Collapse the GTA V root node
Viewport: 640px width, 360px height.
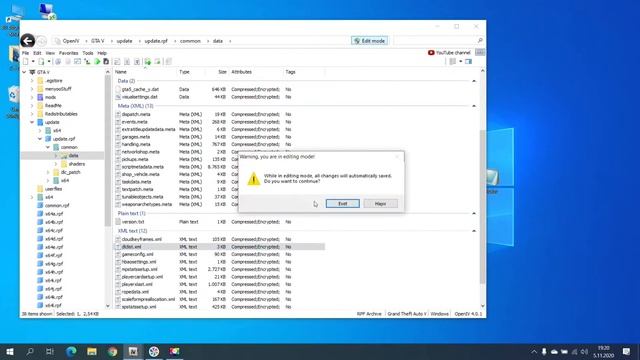(x=24, y=72)
